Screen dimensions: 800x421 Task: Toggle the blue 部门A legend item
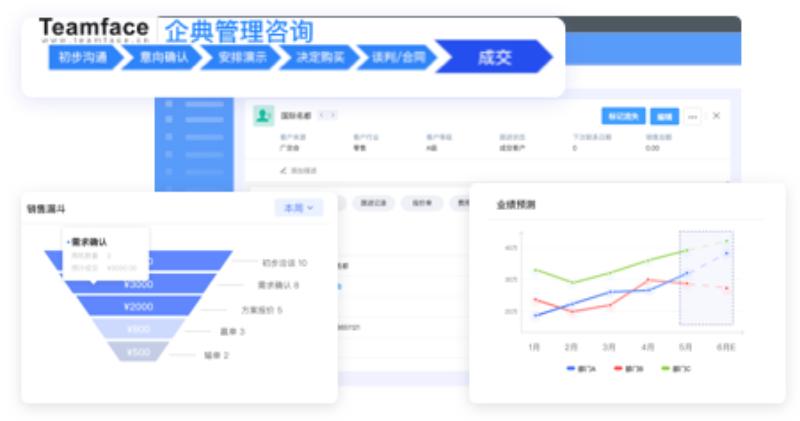point(581,368)
